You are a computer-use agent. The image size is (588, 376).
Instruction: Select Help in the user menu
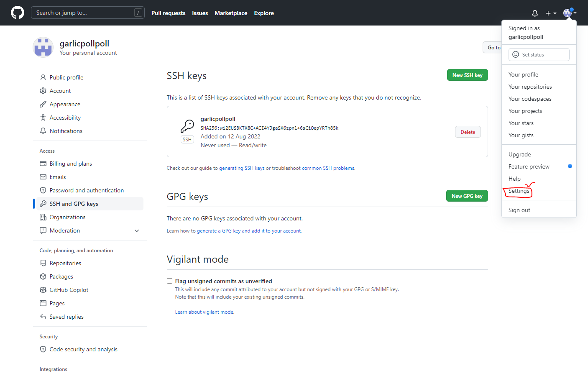[539, 179]
